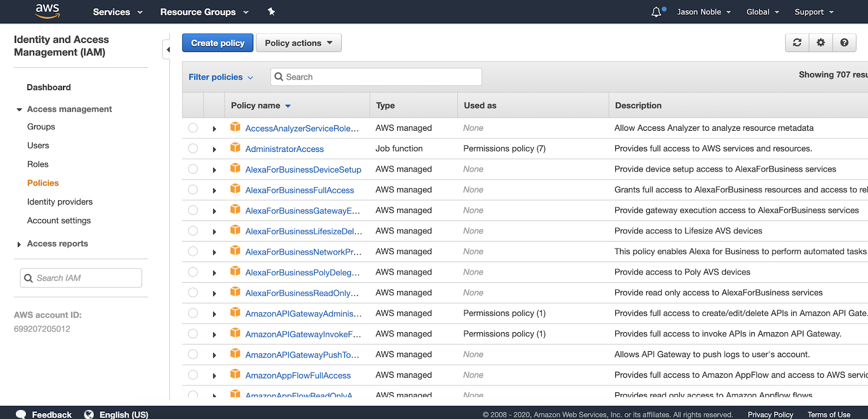Screen dimensions: 868x419
Task: Click the magnifier icon in policy search
Action: (279, 77)
